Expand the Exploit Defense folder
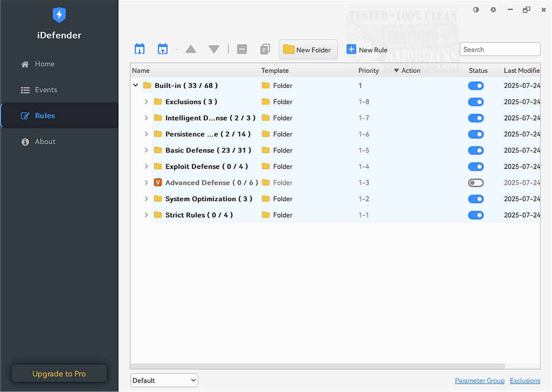This screenshot has height=392, width=552. click(147, 166)
